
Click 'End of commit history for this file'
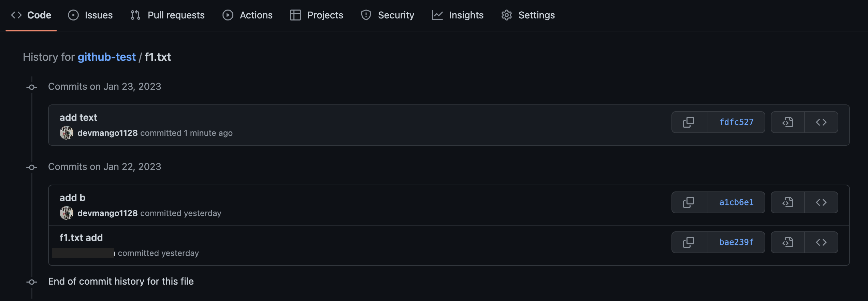[x=121, y=282]
